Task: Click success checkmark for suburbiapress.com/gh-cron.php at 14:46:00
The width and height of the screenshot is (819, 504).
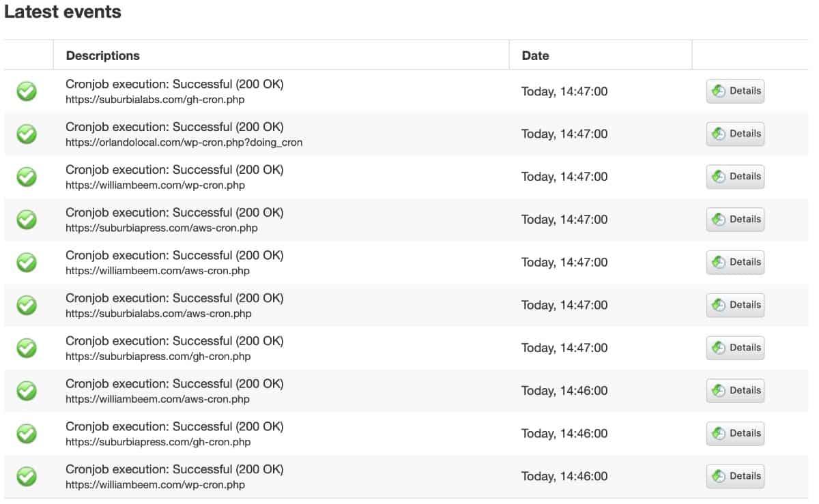Action: 27,434
